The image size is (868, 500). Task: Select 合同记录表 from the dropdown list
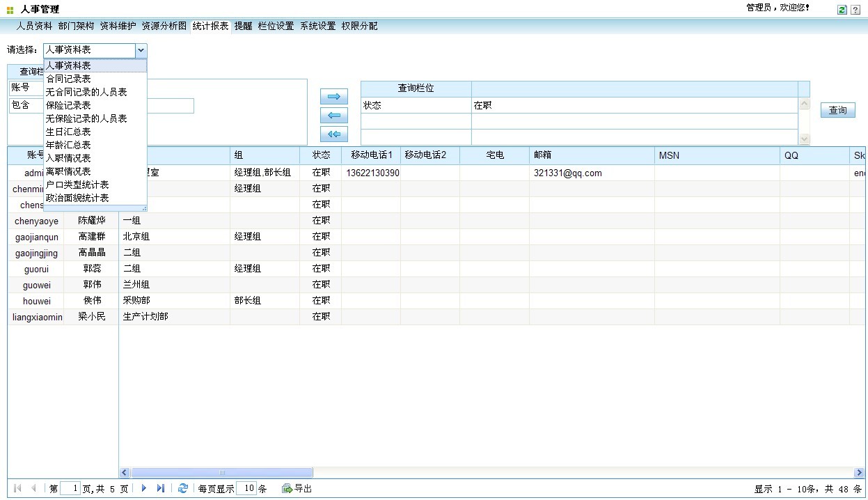68,79
